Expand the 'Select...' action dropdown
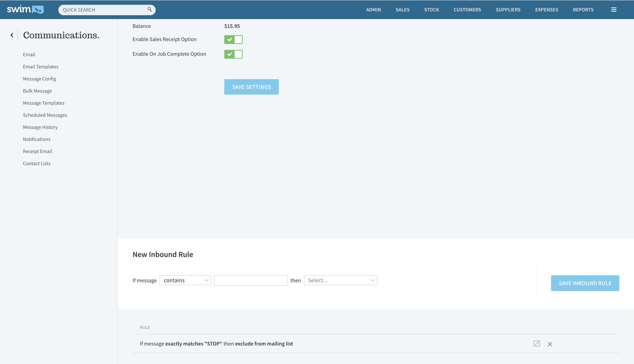Screen dimensions: 634x364 point(340,280)
